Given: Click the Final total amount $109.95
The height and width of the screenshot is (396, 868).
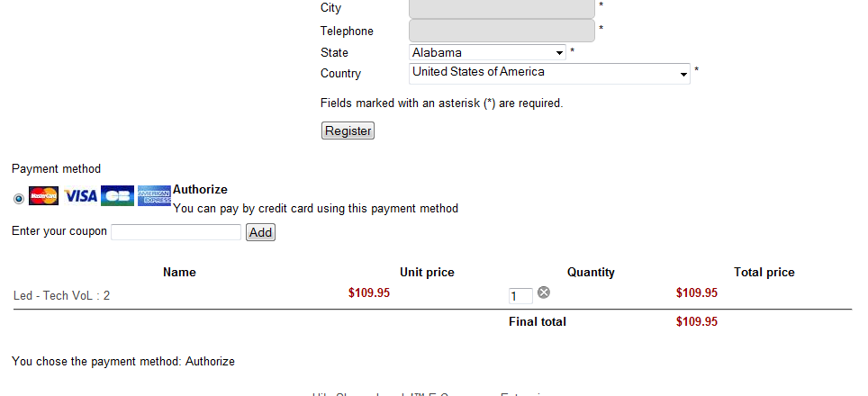Looking at the screenshot, I should tap(696, 321).
